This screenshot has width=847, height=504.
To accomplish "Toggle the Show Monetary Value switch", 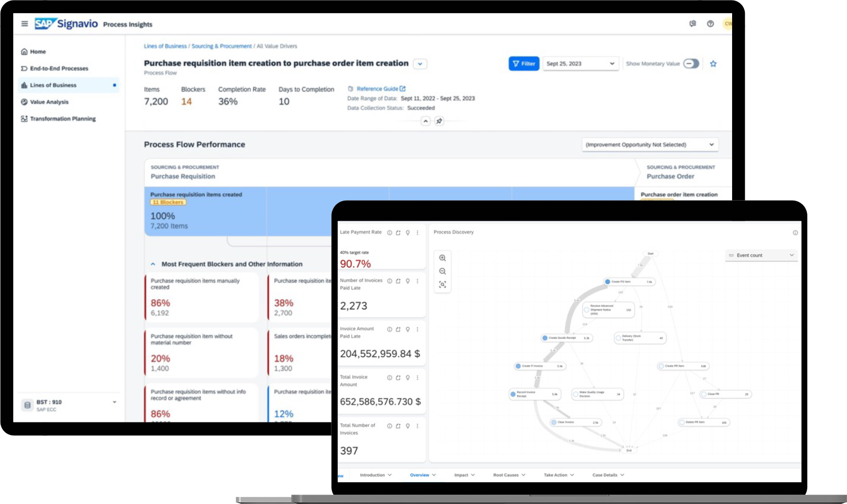I will click(x=692, y=64).
